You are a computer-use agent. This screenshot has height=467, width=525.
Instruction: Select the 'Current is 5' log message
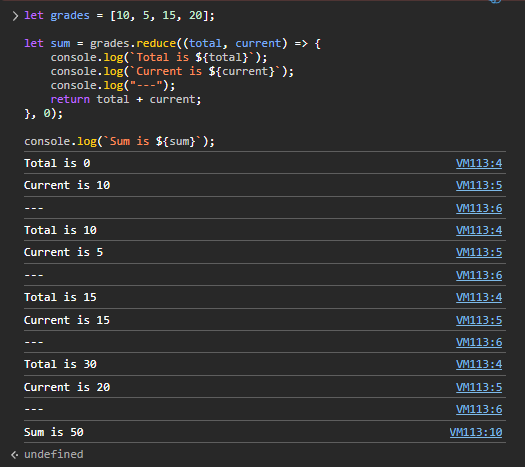(64, 252)
